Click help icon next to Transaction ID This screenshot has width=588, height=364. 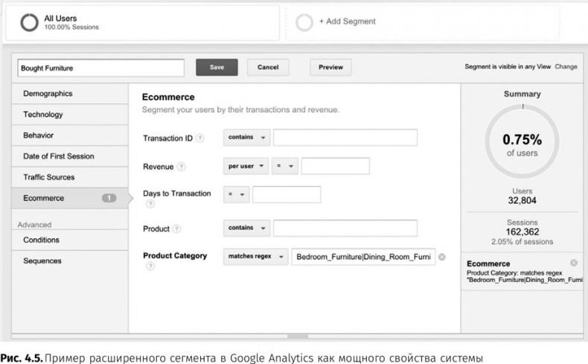pyautogui.click(x=200, y=138)
